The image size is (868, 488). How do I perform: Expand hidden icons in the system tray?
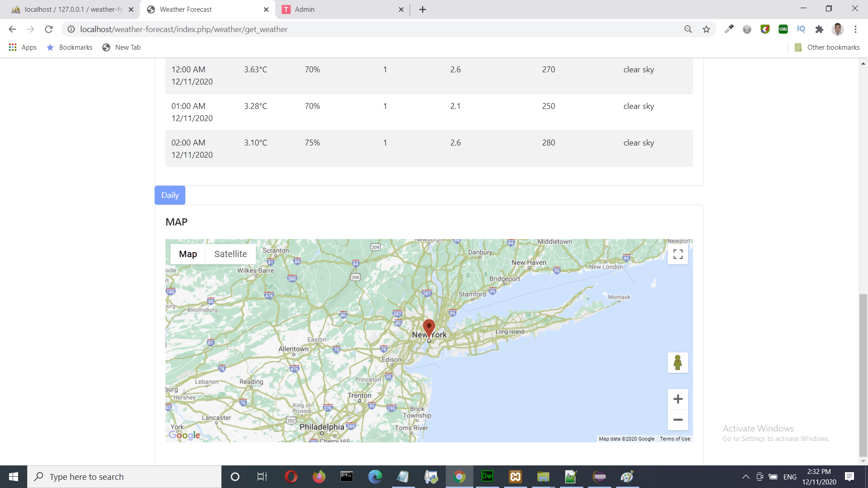point(745,477)
